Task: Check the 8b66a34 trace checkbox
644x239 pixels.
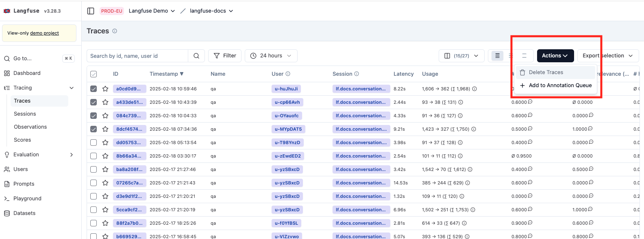Action: pos(94,156)
